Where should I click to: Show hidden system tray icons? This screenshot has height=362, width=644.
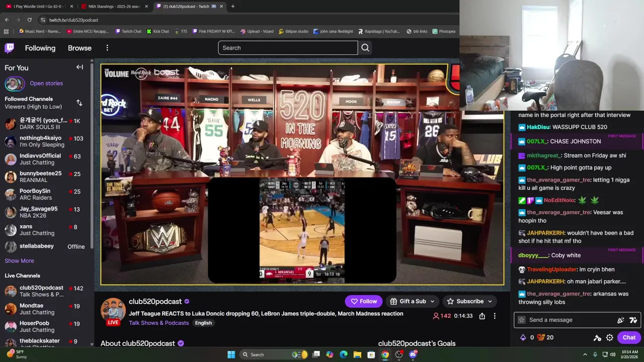(x=585, y=354)
